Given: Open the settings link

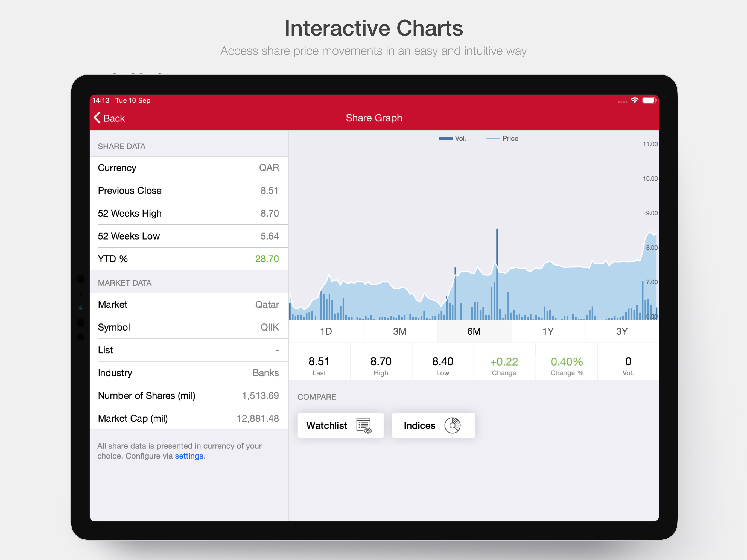Looking at the screenshot, I should point(189,456).
